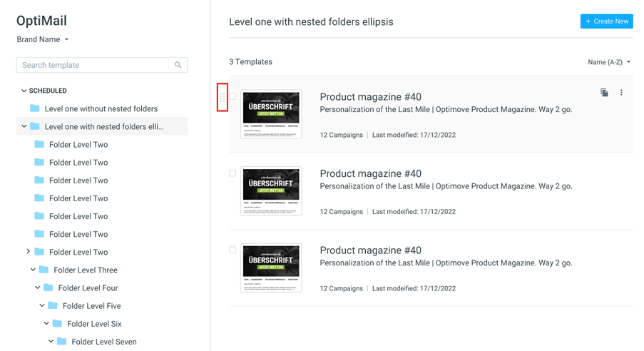
Task: Open the first Product magazine #40 title
Action: [x=370, y=97]
